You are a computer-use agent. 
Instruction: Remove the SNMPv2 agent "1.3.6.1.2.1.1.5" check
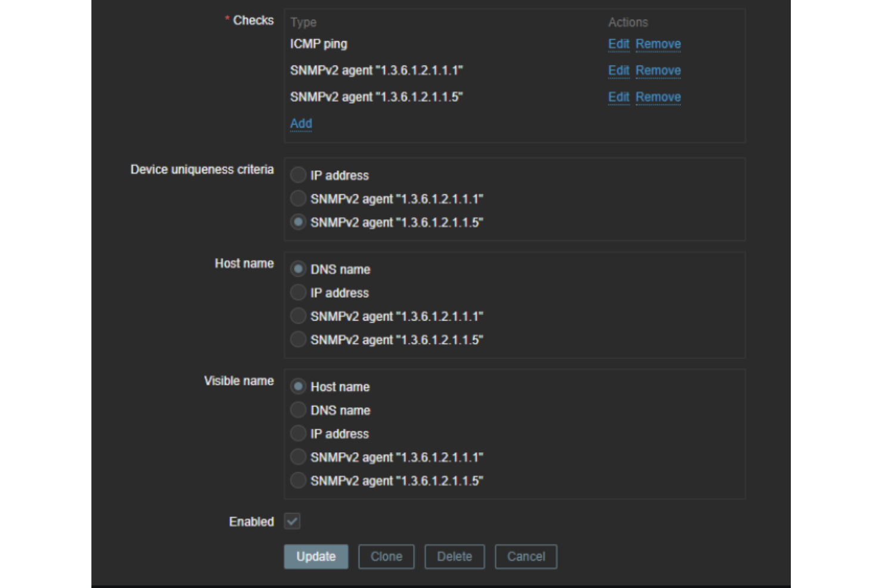[659, 97]
